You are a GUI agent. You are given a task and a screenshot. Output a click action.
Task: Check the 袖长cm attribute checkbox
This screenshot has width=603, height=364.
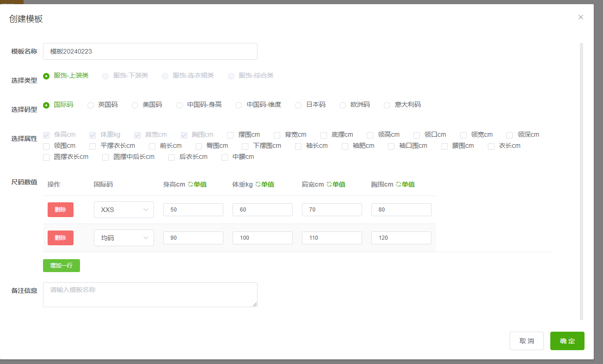click(298, 146)
